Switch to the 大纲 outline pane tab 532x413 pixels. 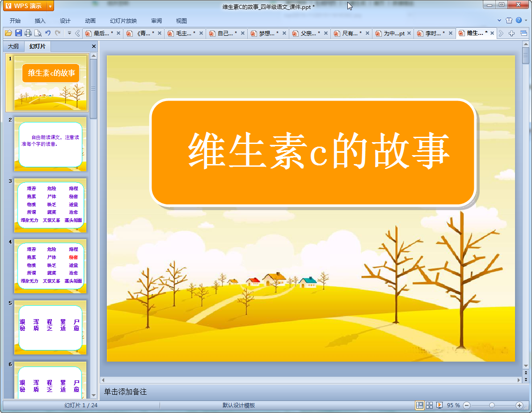[x=13, y=46]
